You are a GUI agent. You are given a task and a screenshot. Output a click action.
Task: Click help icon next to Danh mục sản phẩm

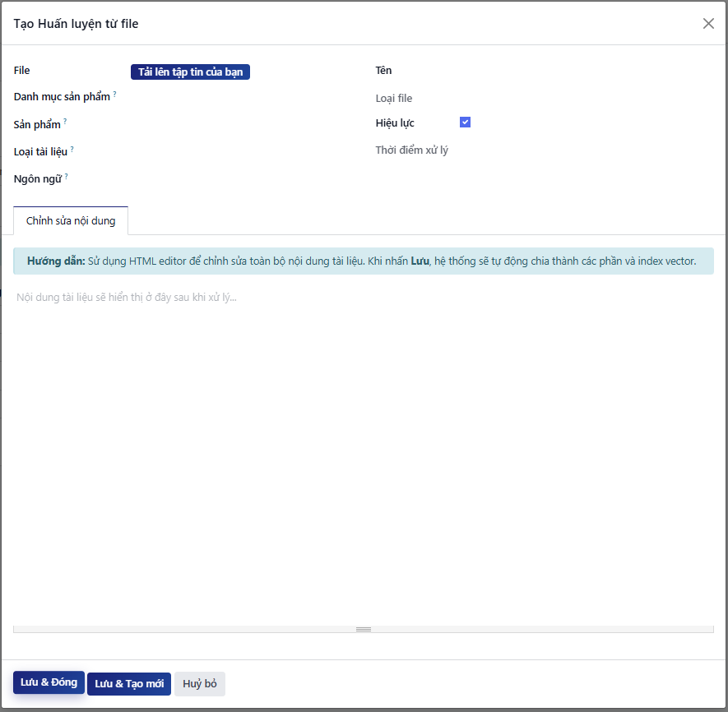115,95
